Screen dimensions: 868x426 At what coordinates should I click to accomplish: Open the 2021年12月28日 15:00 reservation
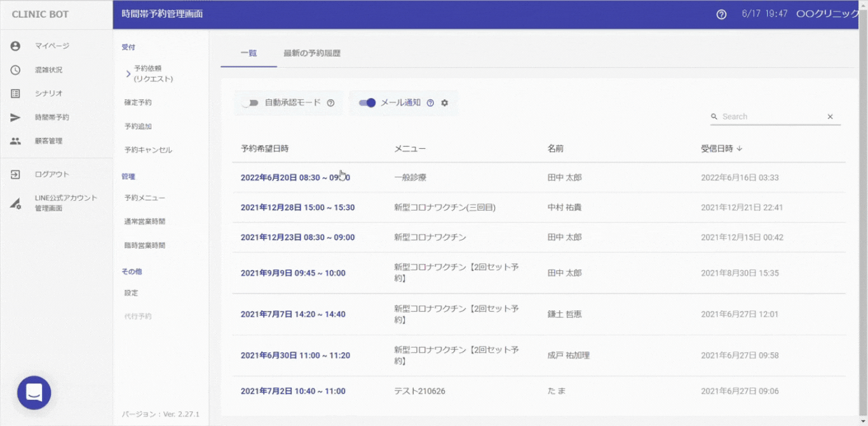(x=297, y=207)
